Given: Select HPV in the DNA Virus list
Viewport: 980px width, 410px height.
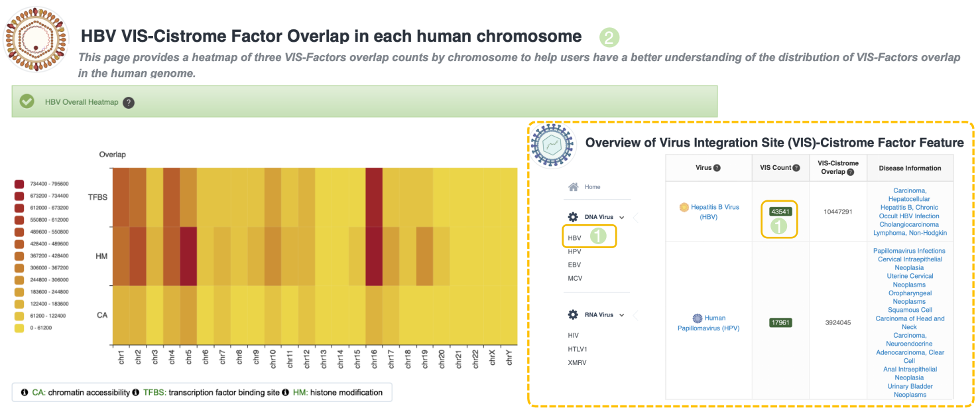Looking at the screenshot, I should point(575,252).
